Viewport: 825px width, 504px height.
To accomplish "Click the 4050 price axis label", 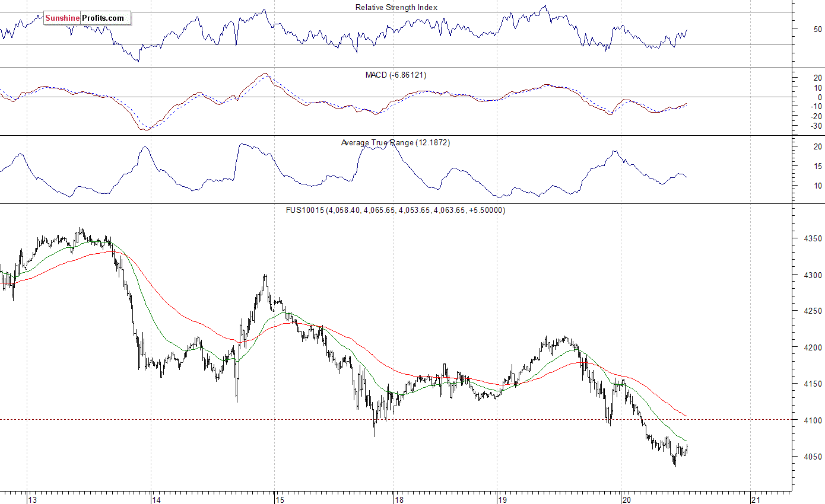I will 813,457.
